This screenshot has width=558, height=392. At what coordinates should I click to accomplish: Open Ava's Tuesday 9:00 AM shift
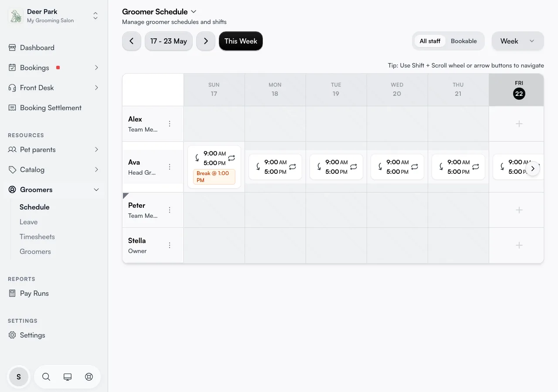tap(336, 167)
